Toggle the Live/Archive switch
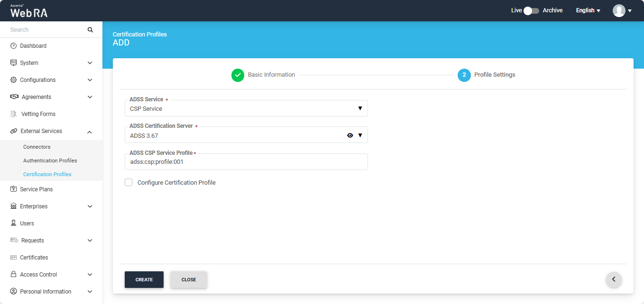644x304 pixels. 532,10
